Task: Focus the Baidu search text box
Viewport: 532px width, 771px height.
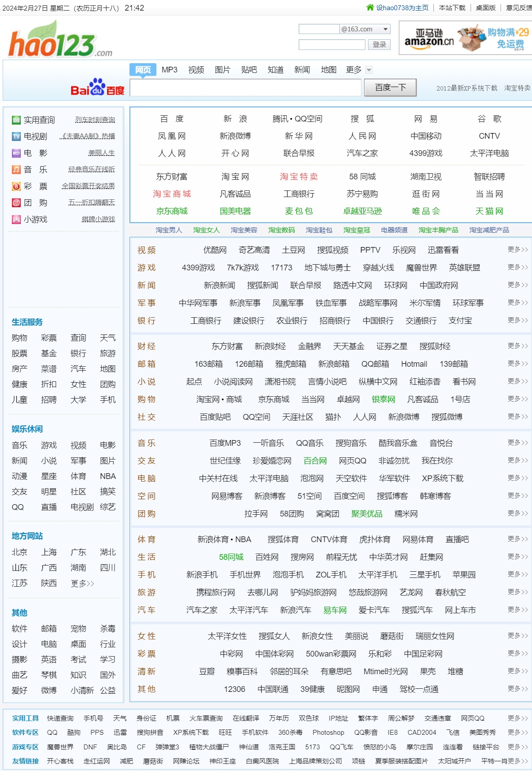Action: click(x=245, y=87)
